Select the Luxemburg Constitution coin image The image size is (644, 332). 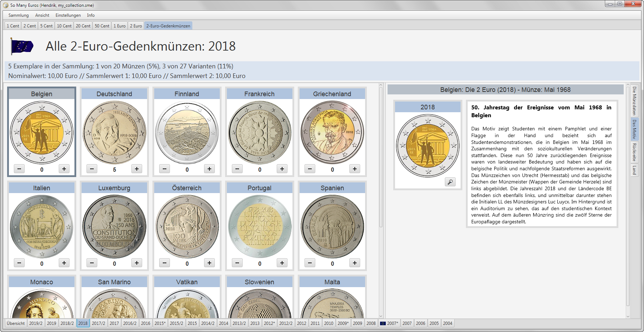[x=114, y=227]
